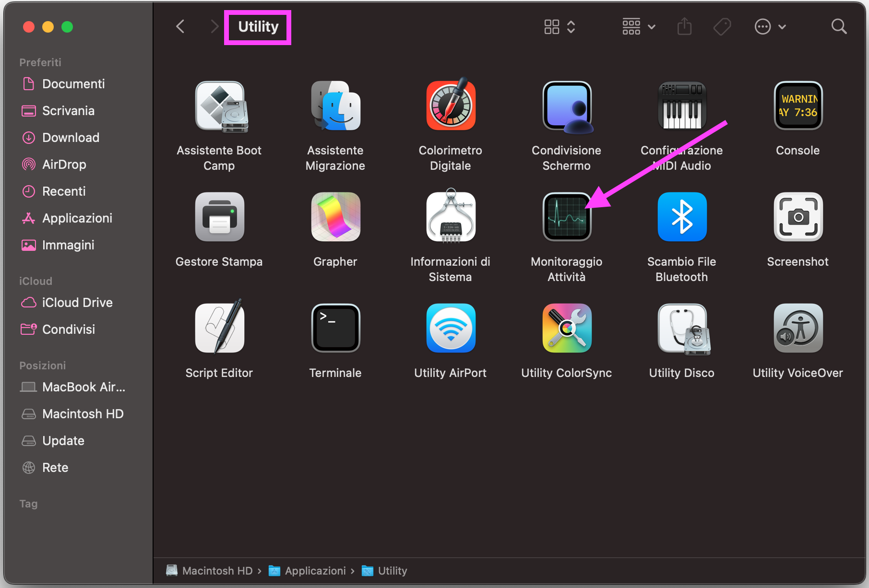Click the Share button

[684, 26]
